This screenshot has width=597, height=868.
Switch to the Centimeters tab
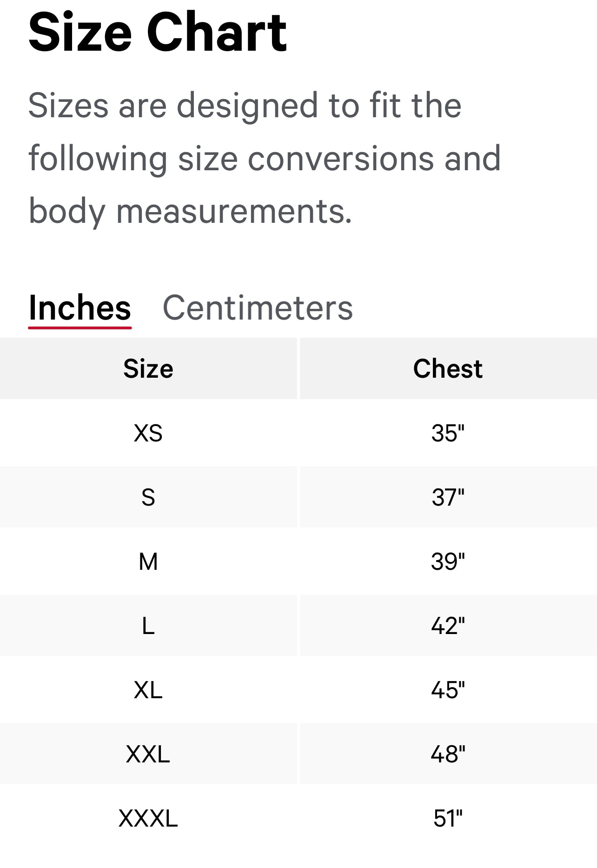(x=258, y=308)
